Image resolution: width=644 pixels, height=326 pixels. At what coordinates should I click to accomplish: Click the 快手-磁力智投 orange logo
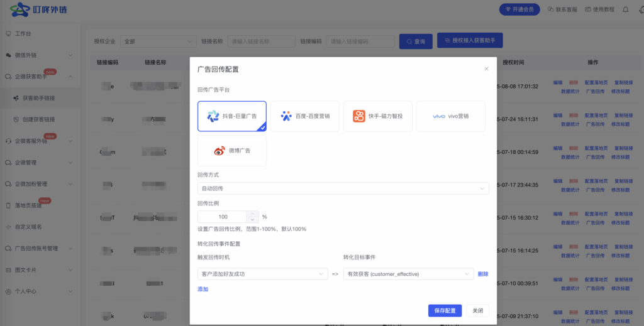[359, 116]
